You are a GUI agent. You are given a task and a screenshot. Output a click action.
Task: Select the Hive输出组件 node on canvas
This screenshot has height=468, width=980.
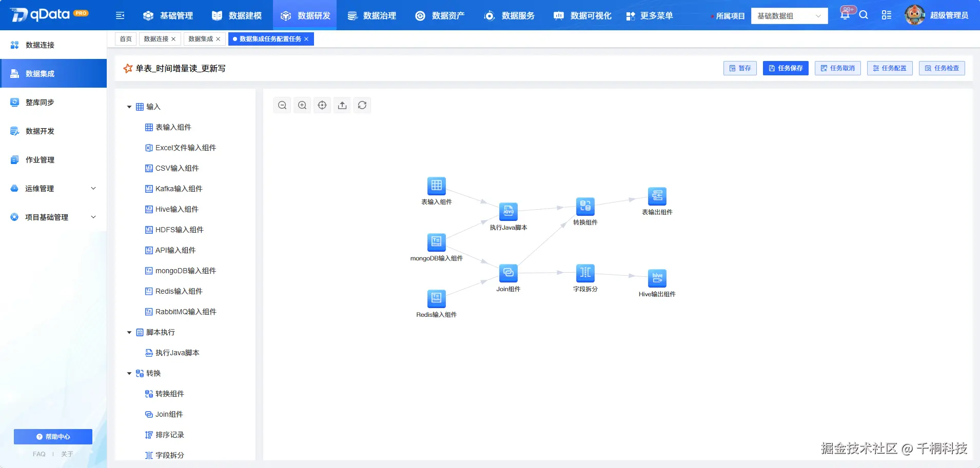657,278
